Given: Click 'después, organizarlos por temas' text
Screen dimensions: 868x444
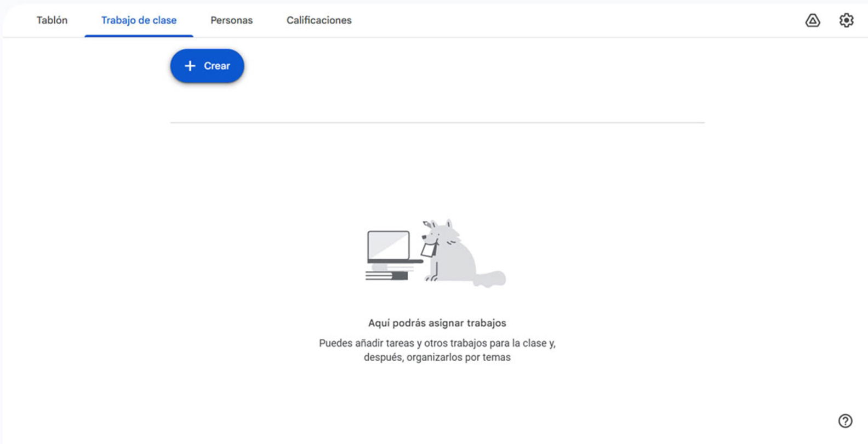Looking at the screenshot, I should [x=437, y=357].
